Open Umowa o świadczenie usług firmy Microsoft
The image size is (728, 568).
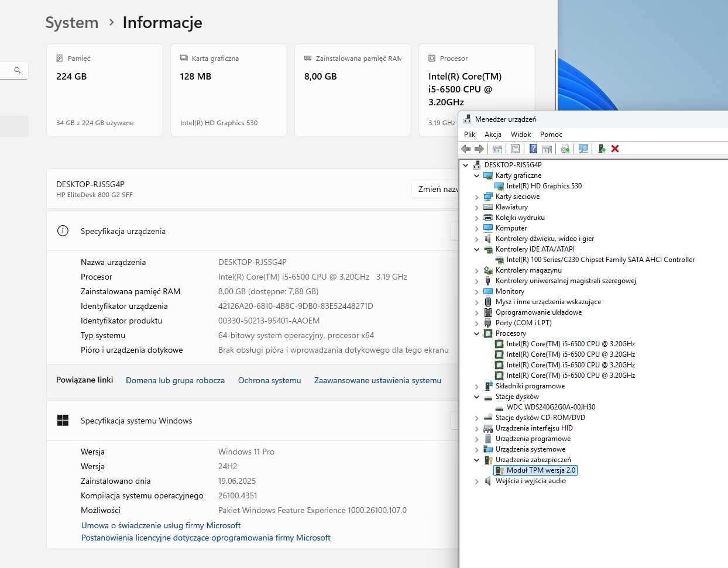pyautogui.click(x=161, y=525)
